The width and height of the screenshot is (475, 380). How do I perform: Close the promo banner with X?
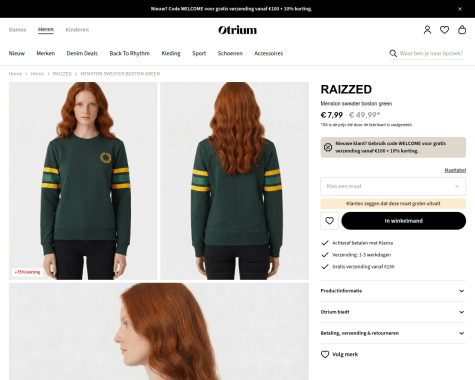click(460, 9)
